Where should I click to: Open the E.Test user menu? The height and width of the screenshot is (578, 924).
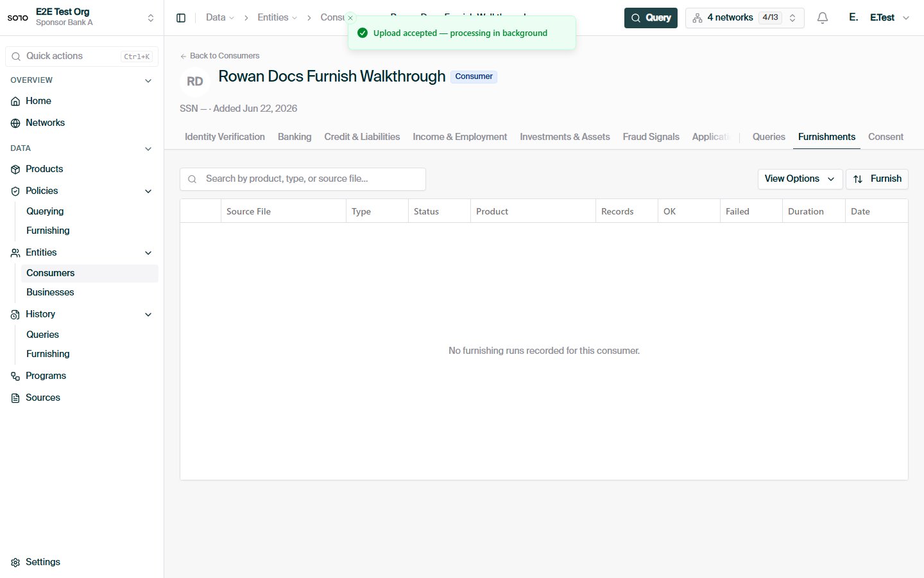[x=879, y=18]
